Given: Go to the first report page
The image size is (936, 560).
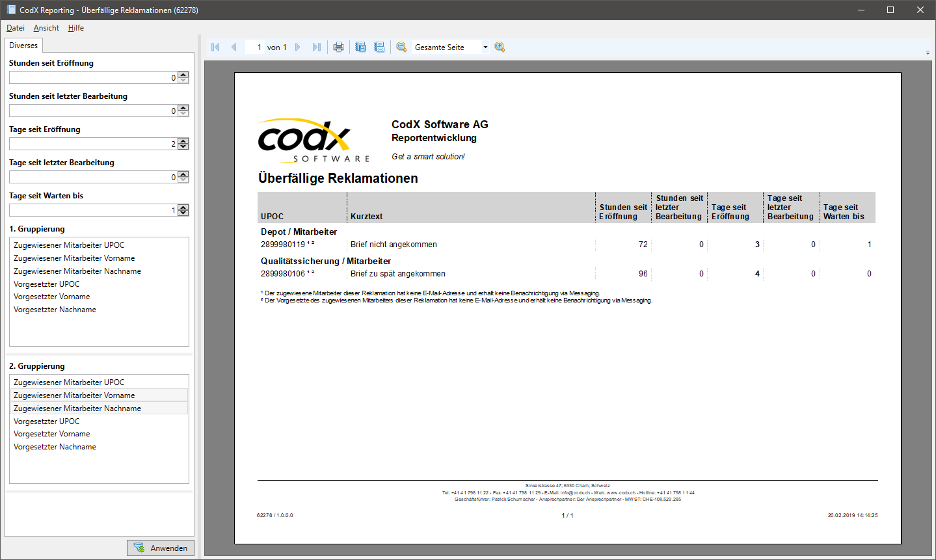Looking at the screenshot, I should [x=215, y=47].
